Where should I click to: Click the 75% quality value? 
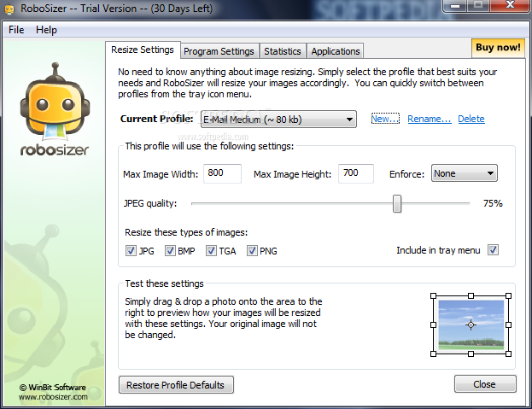tap(493, 203)
